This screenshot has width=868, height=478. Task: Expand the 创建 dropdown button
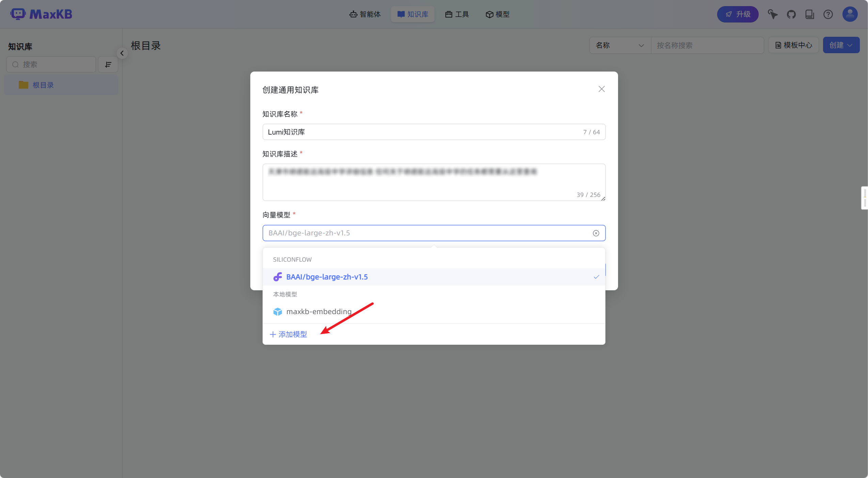point(841,45)
